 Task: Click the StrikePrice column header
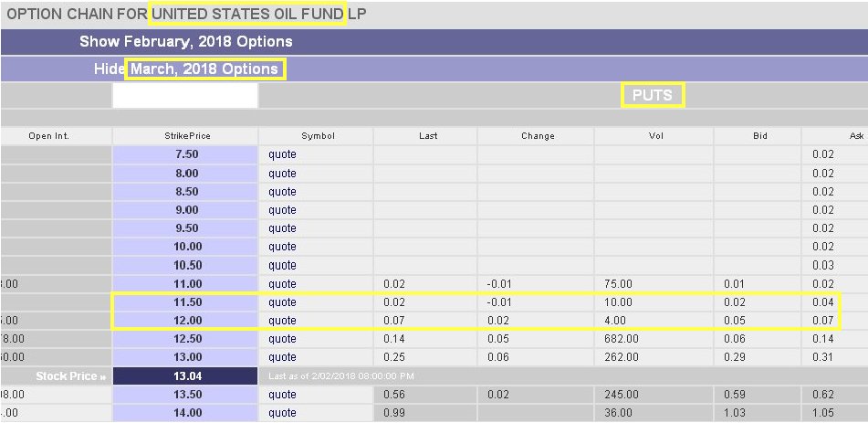pos(189,136)
